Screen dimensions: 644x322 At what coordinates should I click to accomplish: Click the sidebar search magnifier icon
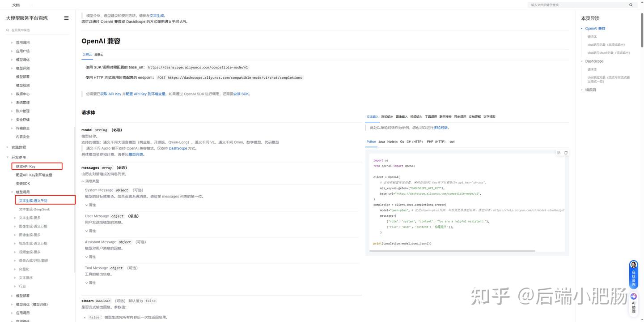7,30
